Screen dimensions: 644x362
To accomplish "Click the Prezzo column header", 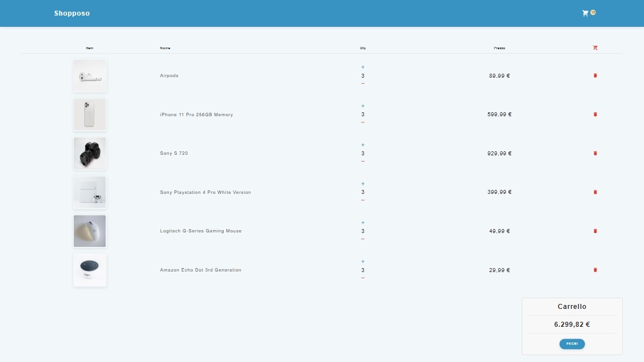I will (x=499, y=48).
